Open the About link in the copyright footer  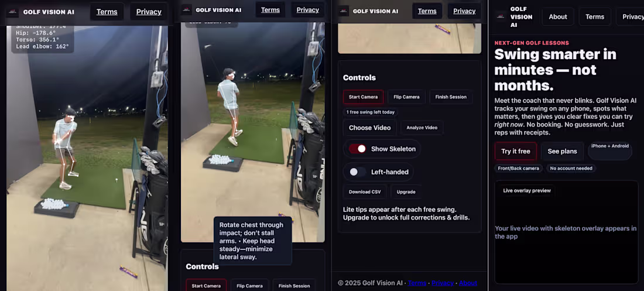(468, 283)
